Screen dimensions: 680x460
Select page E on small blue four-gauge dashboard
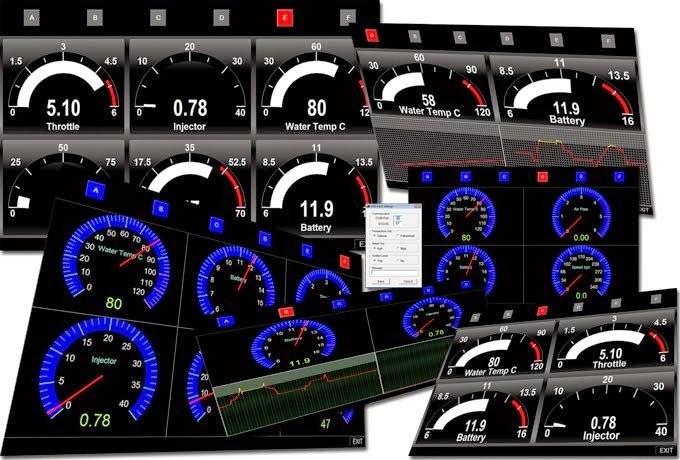pos(581,176)
